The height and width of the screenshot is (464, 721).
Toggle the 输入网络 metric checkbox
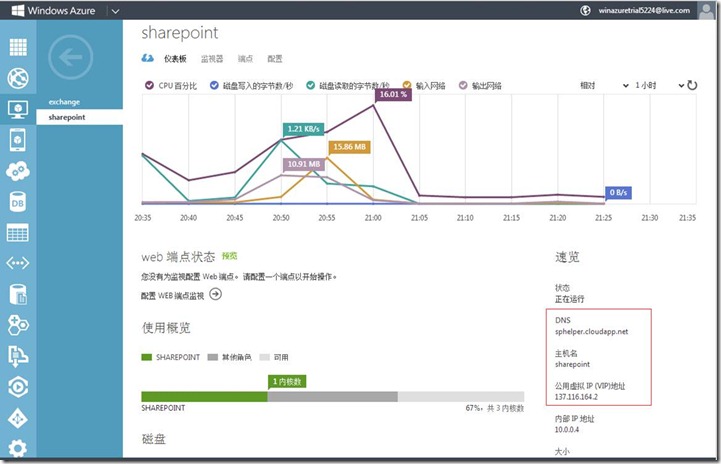tap(407, 85)
